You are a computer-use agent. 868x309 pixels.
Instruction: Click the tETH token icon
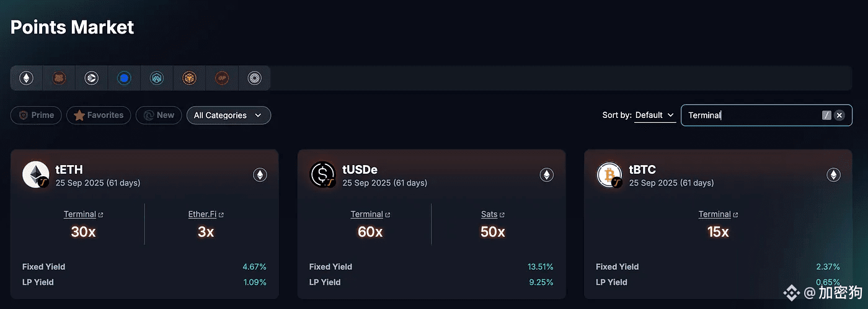tap(36, 175)
